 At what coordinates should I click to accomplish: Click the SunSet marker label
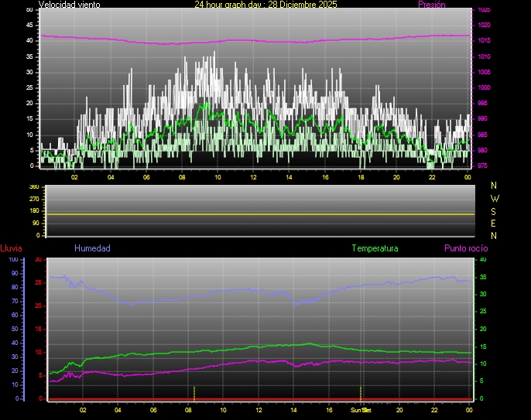361,410
